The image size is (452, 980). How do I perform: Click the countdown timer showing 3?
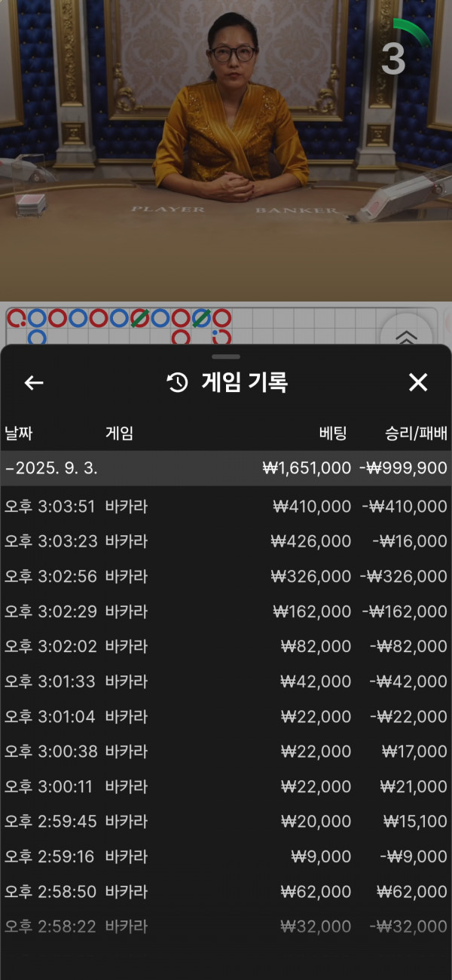pyautogui.click(x=394, y=59)
